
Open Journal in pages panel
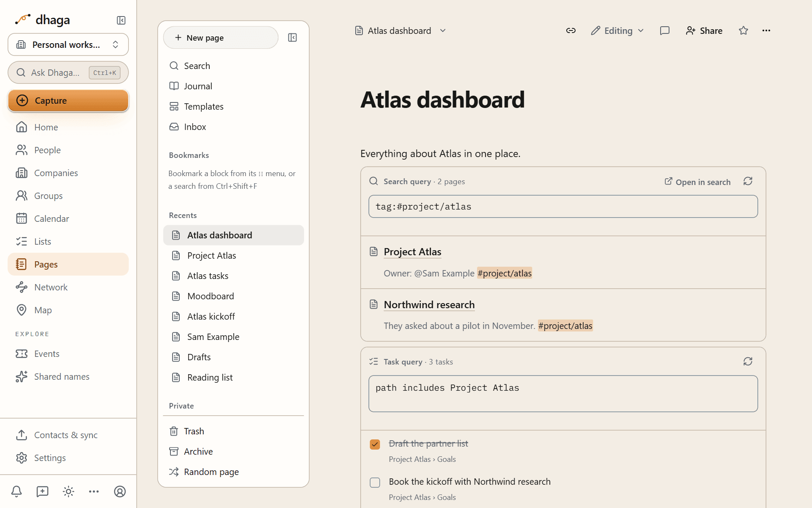point(233,86)
